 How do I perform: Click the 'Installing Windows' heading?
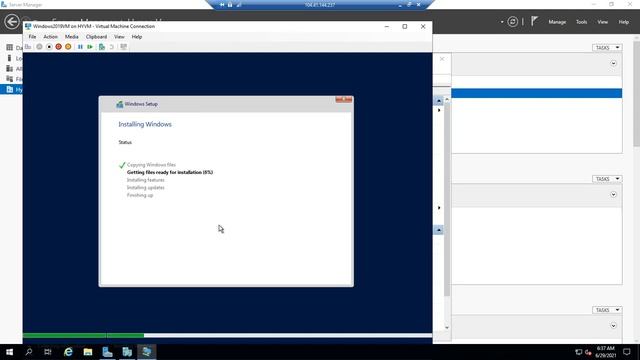click(145, 124)
